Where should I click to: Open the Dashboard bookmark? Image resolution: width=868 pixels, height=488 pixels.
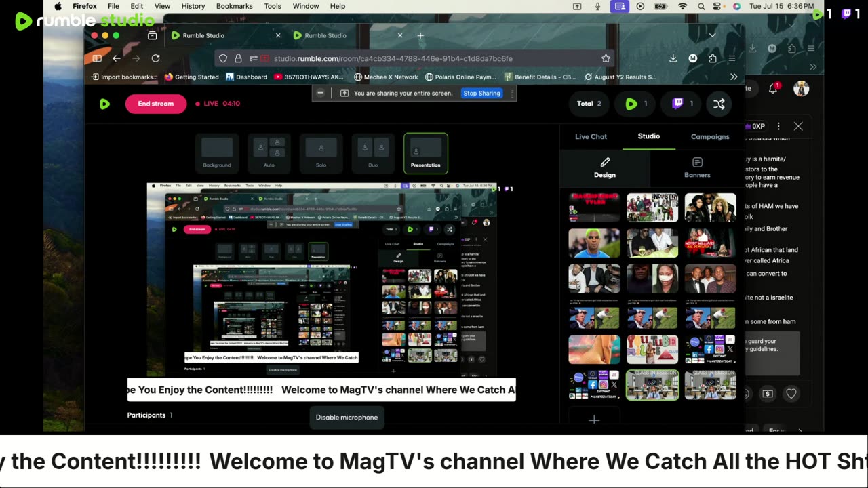coord(246,77)
